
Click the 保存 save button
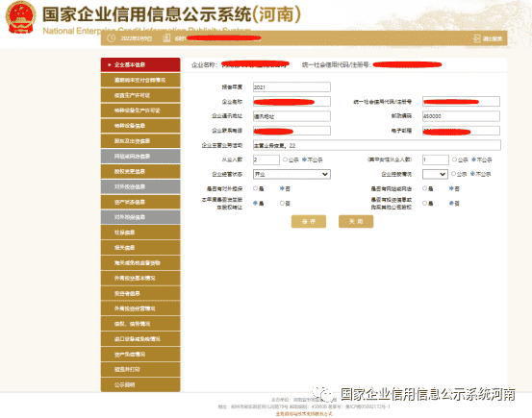309,222
